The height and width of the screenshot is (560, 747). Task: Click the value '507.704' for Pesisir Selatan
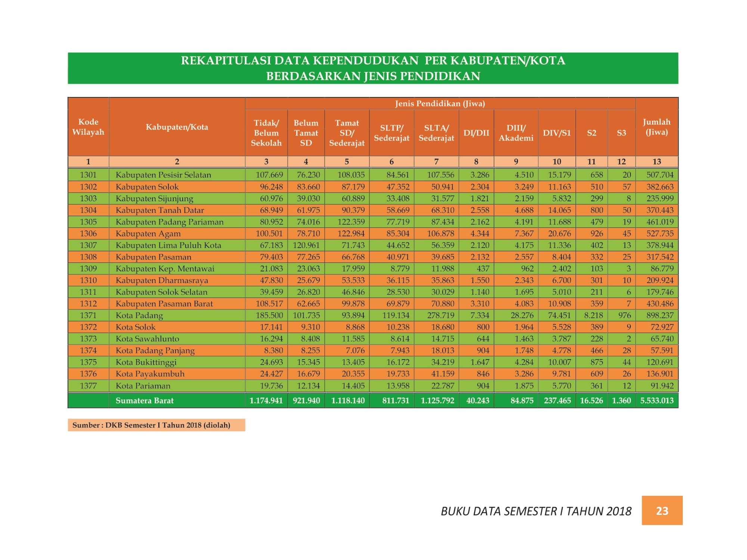coord(660,175)
